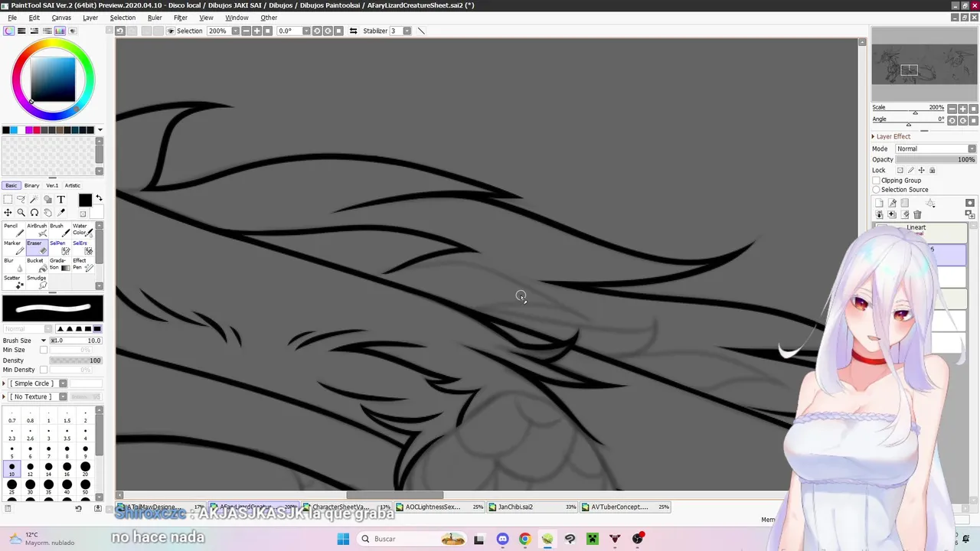Image resolution: width=980 pixels, height=551 pixels.
Task: Expand the Simple Circle brush shape
Action: (4, 383)
